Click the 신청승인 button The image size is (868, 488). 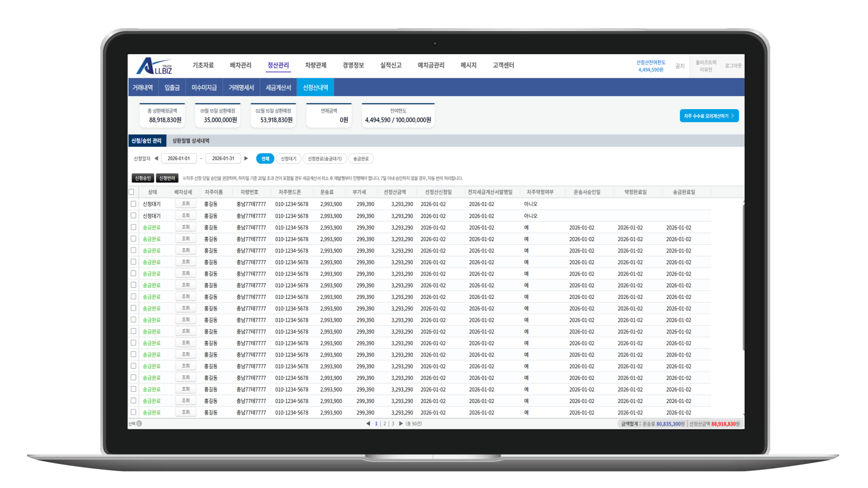click(143, 178)
